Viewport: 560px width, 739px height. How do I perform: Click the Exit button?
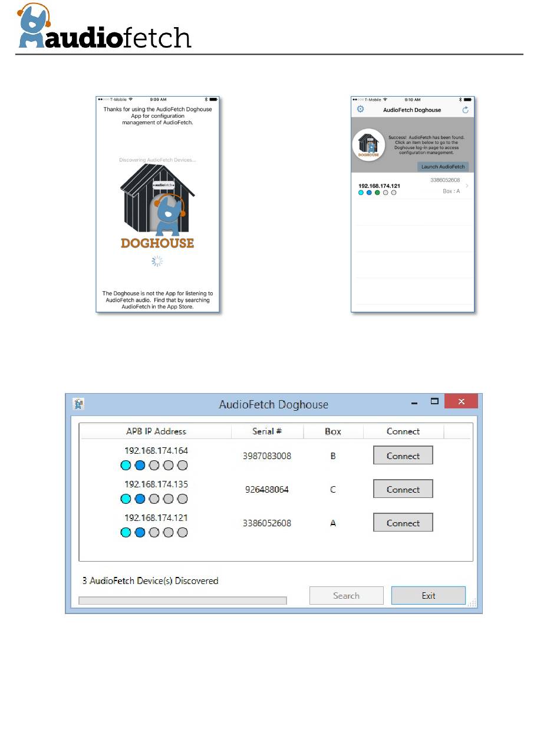pyautogui.click(x=429, y=595)
